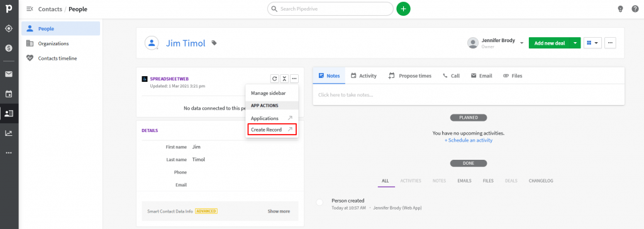644x229 pixels.
Task: Open the SpreadsheetWeb panel more options
Action: point(294,79)
